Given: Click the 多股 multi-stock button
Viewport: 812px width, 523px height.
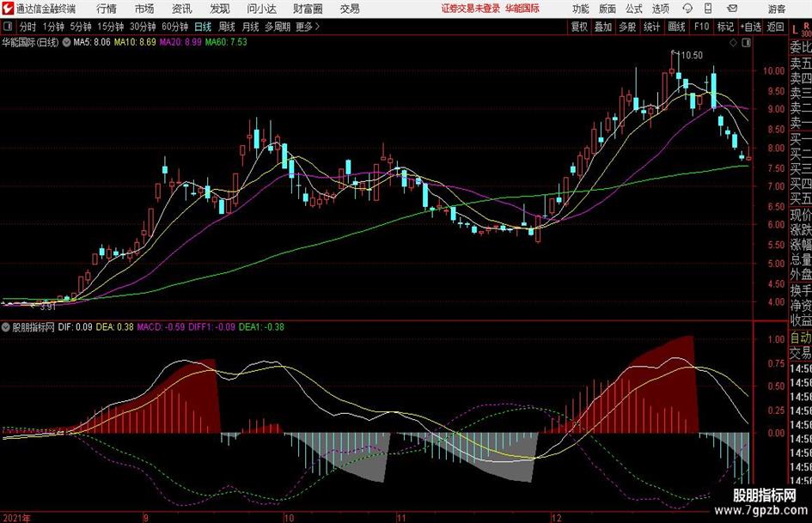Looking at the screenshot, I should [x=627, y=27].
